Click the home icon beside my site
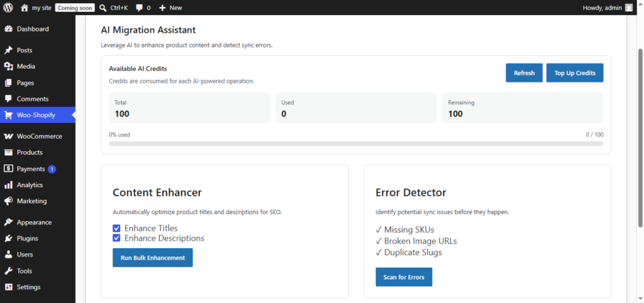 [x=25, y=8]
